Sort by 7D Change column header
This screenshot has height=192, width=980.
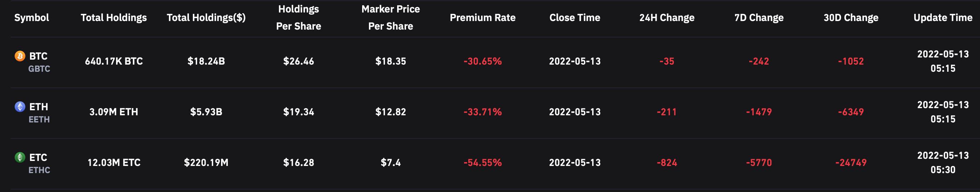pyautogui.click(x=759, y=18)
